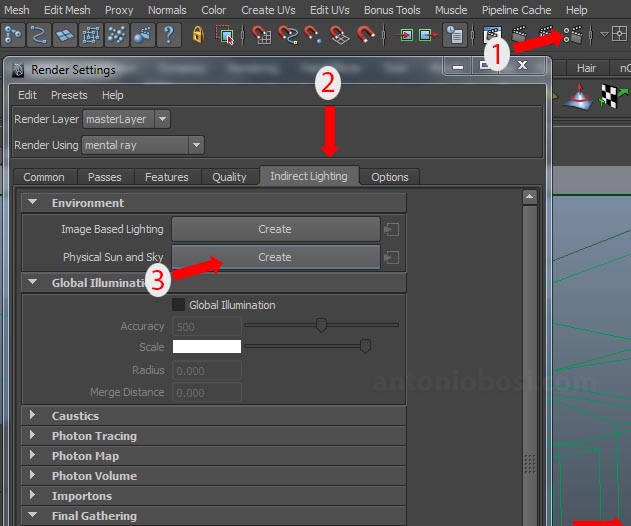Open the Edit Mesh menu

click(x=67, y=10)
